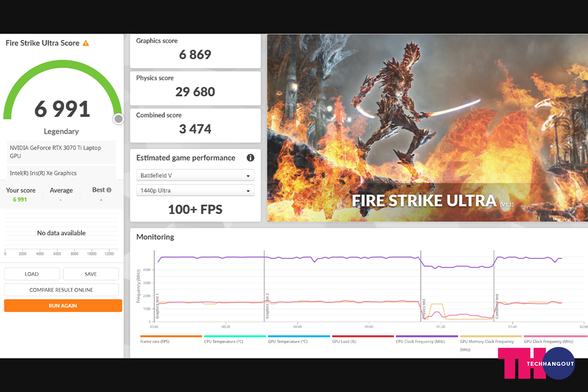Select COMPARE RESULT ONLINE
Viewport: 588px width, 392px height.
[x=61, y=290]
